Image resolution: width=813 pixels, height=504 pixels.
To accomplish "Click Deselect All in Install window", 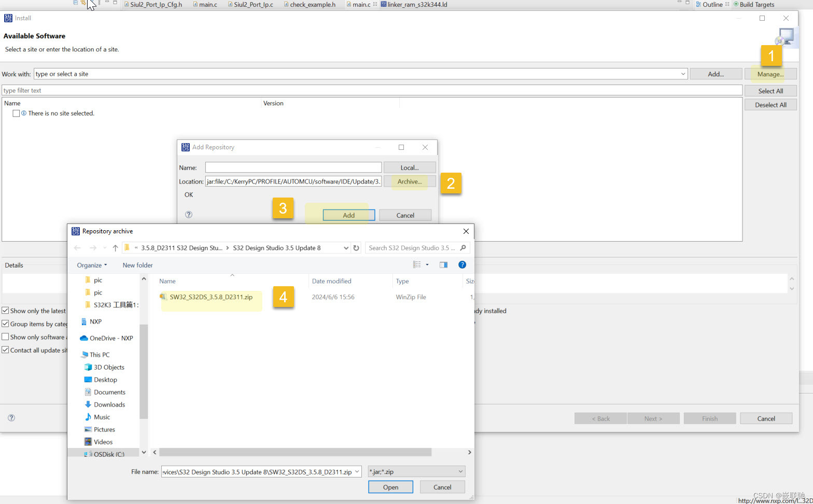I will (770, 105).
